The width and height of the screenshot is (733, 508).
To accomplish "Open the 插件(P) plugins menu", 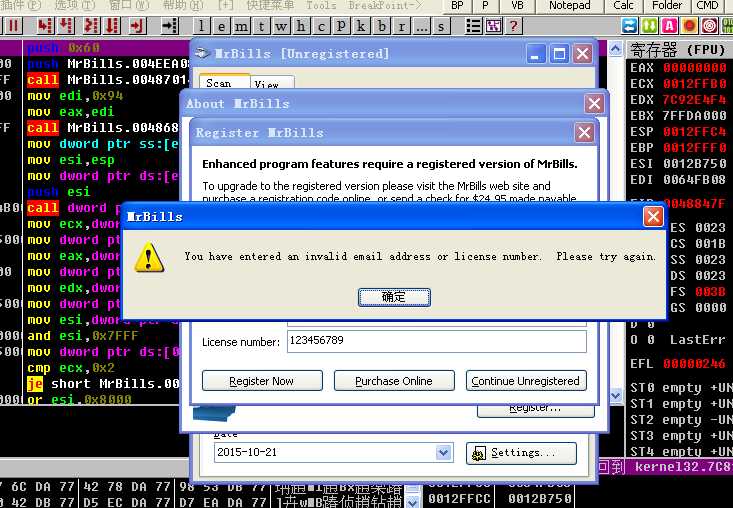I will tap(20, 5).
